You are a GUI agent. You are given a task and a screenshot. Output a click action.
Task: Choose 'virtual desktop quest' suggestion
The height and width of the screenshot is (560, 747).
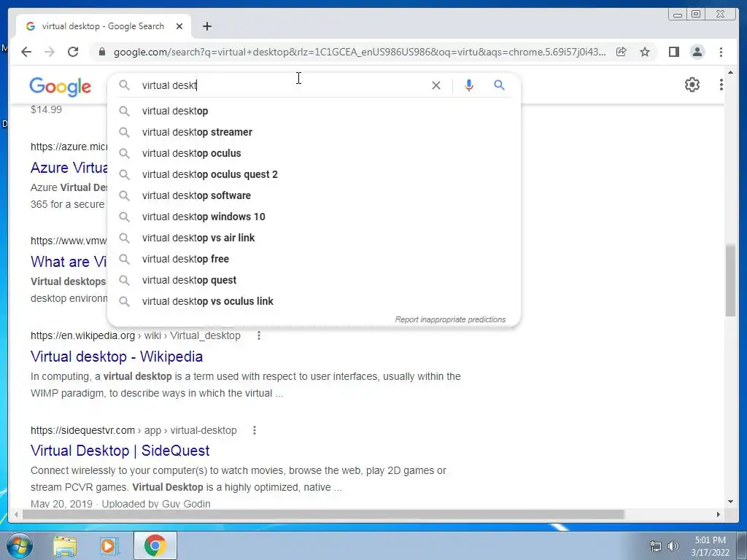point(314,280)
